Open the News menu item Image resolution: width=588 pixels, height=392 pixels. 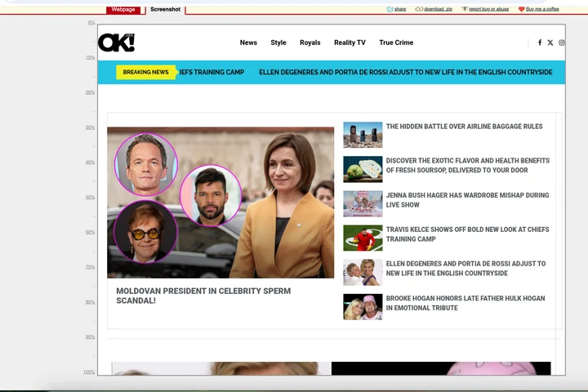[248, 42]
